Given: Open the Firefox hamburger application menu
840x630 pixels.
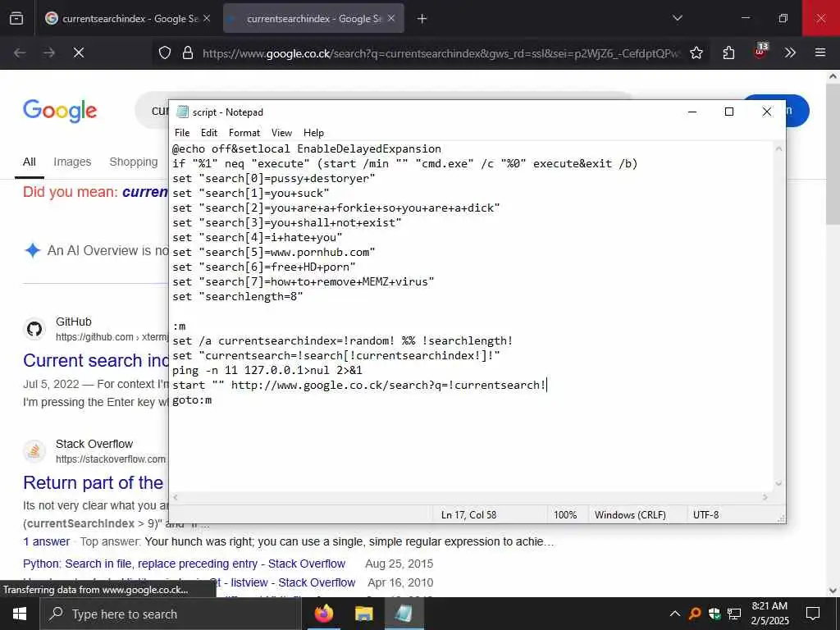Looking at the screenshot, I should pos(820,52).
